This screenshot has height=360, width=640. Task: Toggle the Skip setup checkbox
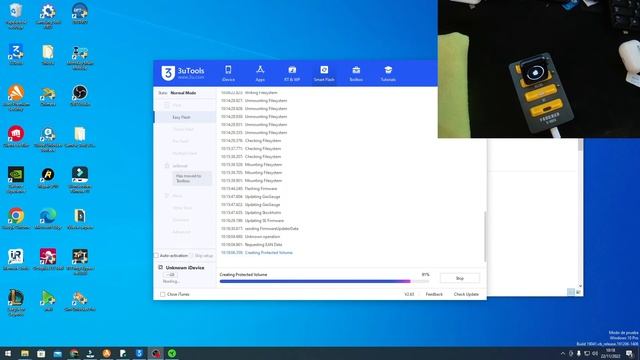[x=191, y=256]
